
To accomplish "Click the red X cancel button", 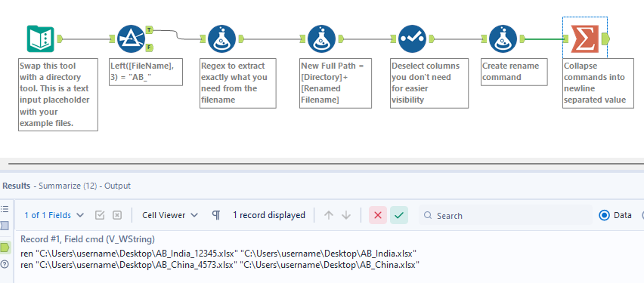I will point(378,215).
